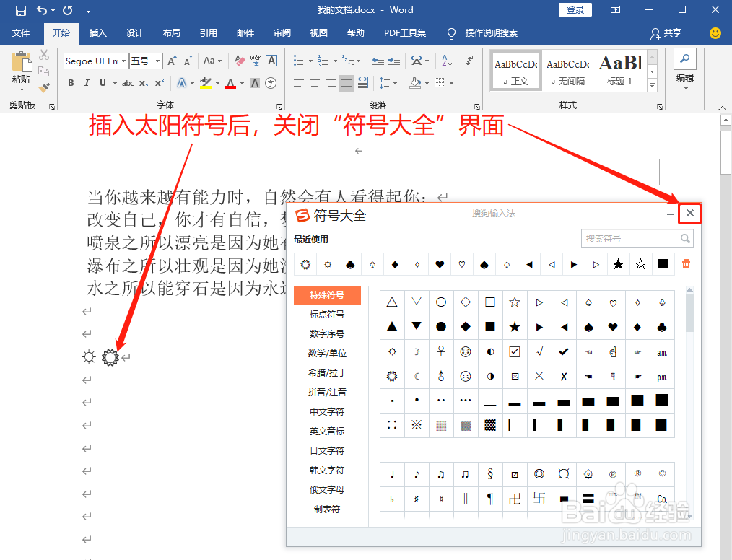Decrease paragraph indent

tap(378, 61)
